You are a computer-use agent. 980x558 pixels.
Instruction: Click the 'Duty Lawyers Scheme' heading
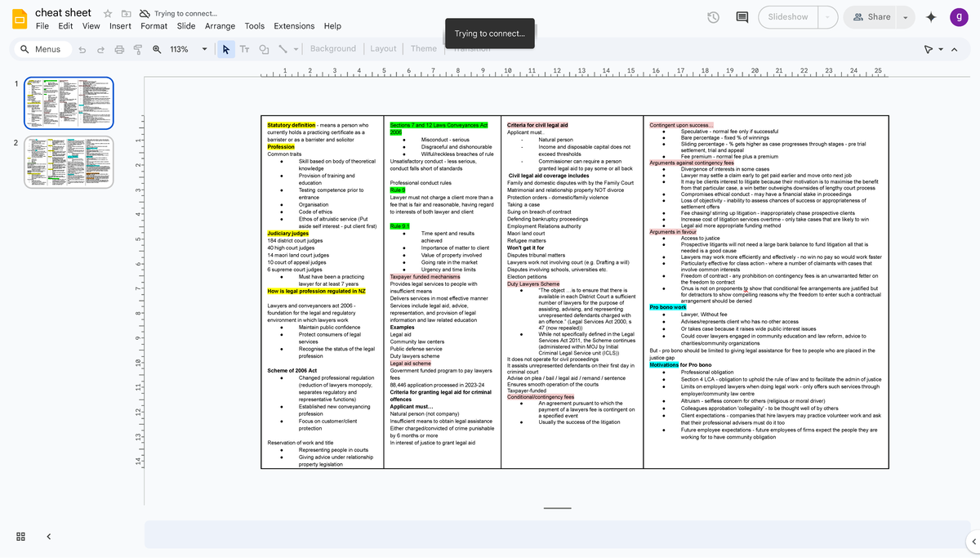pyautogui.click(x=533, y=283)
